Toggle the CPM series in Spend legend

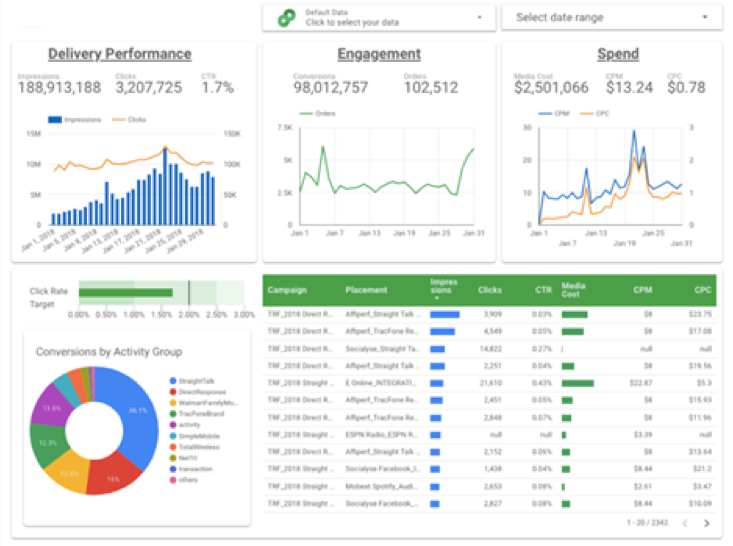549,114
